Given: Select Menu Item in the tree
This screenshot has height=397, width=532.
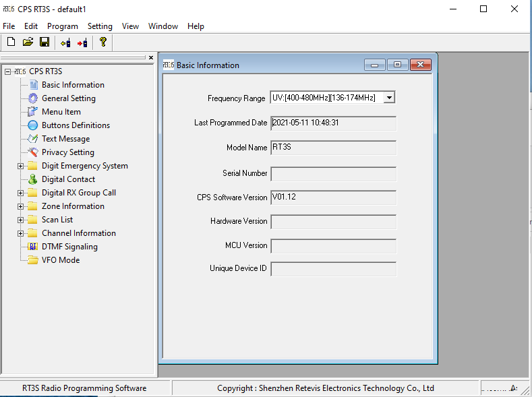Looking at the screenshot, I should pos(61,111).
